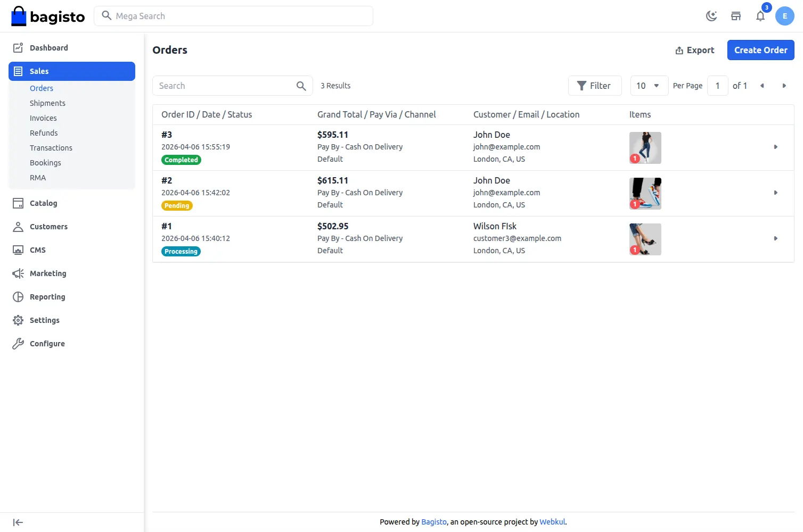Expand details for order #1
The image size is (803, 532).
(x=776, y=238)
